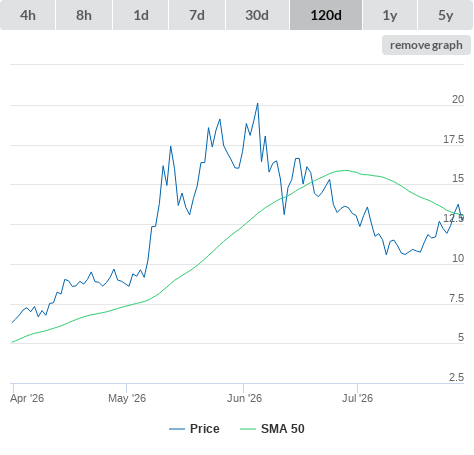The width and height of the screenshot is (474, 455).
Task: Click the 17.5 y-axis gridline label
Action: click(453, 139)
